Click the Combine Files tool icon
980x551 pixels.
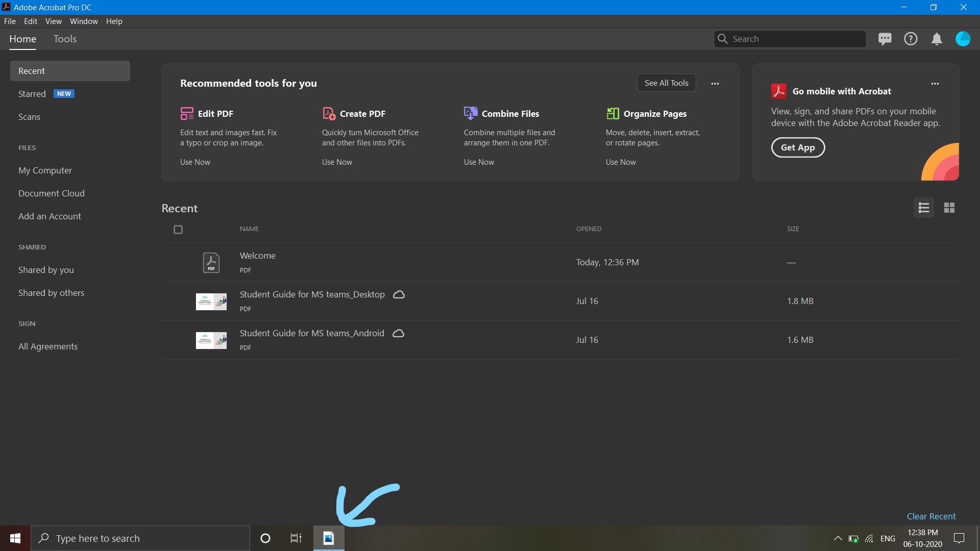click(470, 113)
